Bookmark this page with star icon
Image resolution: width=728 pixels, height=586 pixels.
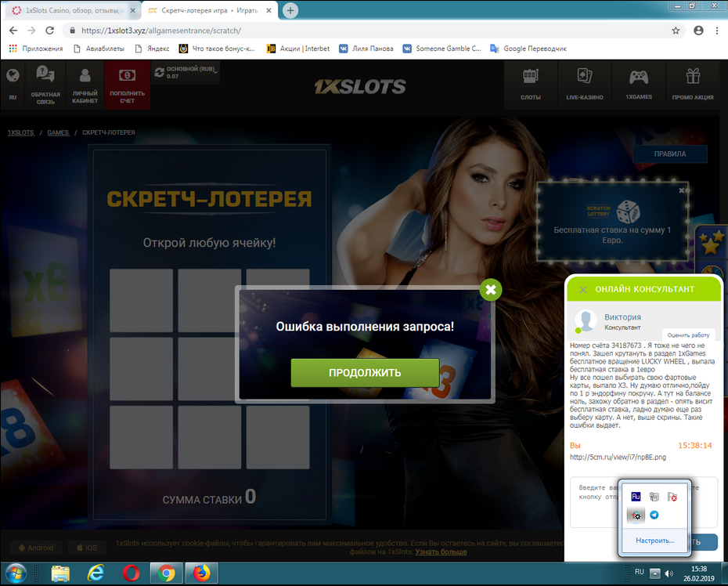click(676, 31)
